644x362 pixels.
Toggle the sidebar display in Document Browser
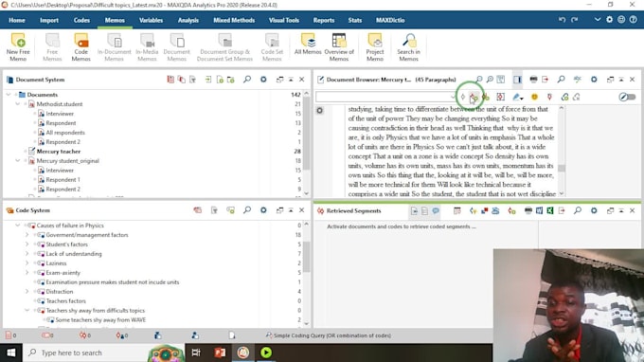(517, 80)
